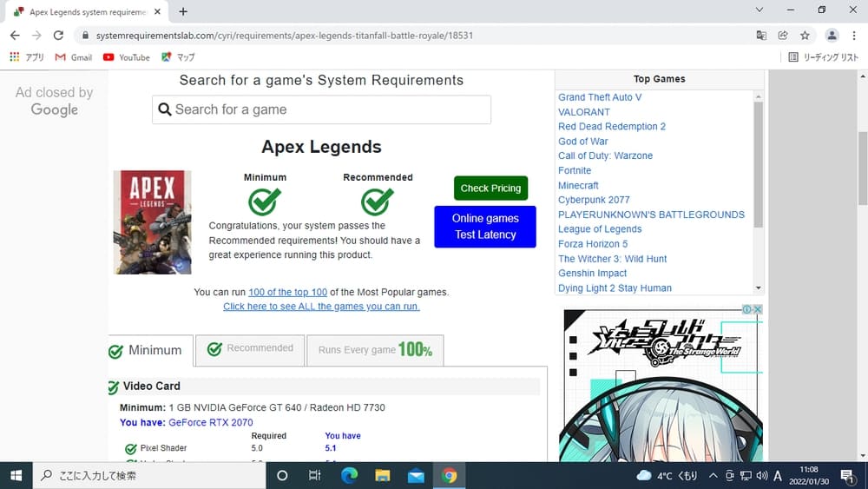
Task: Show hidden system tray icons
Action: [x=713, y=475]
